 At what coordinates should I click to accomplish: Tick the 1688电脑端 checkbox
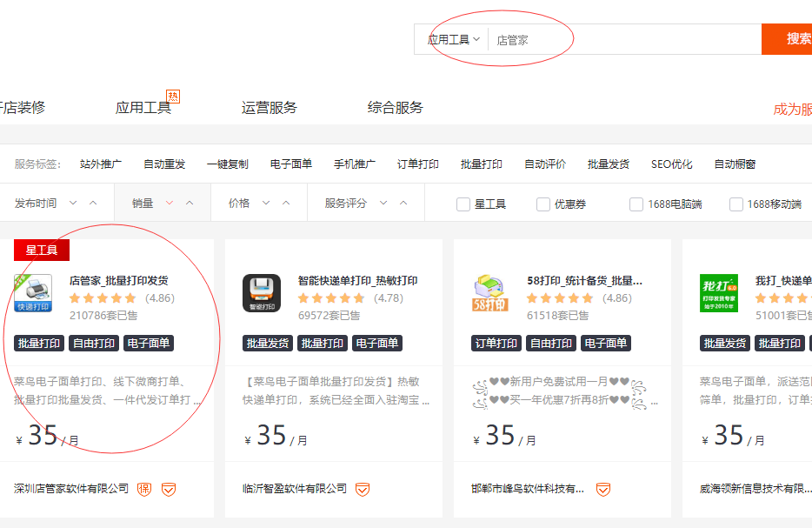pos(636,204)
